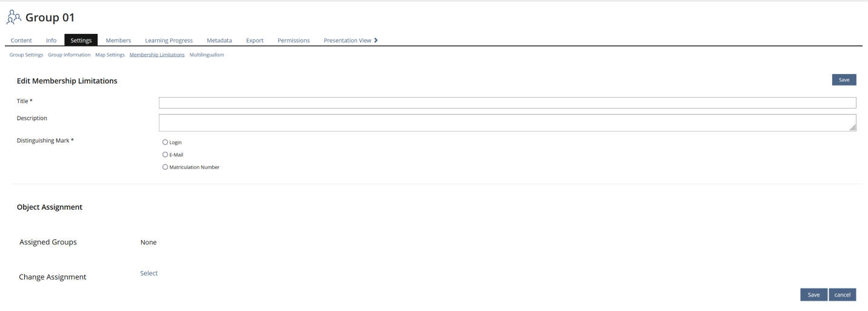Choose Matriculation Number as distinguishing mark

pyautogui.click(x=165, y=167)
